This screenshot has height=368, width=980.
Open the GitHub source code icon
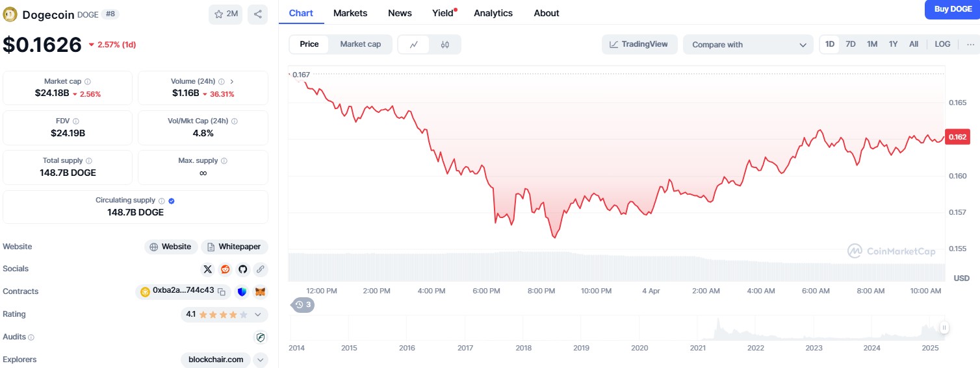[x=242, y=269]
